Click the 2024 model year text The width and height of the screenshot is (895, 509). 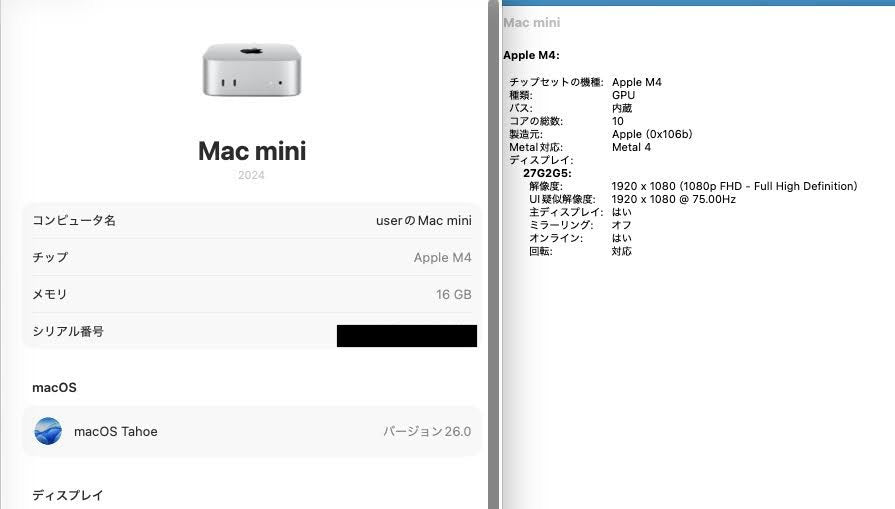[251, 176]
